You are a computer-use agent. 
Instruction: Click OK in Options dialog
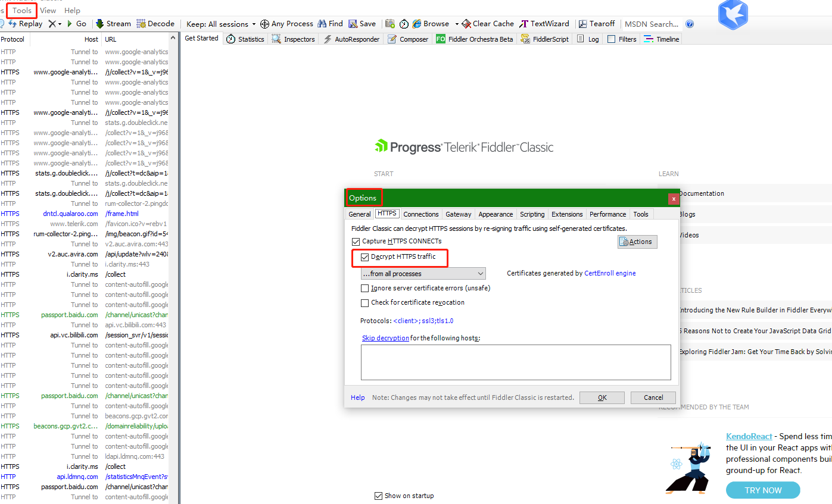pos(602,397)
